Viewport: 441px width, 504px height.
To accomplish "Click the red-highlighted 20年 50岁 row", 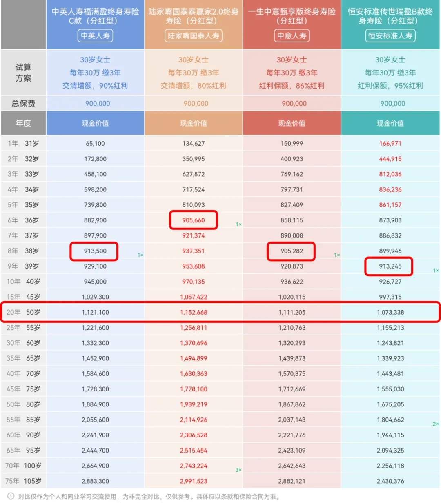I will (x=220, y=312).
